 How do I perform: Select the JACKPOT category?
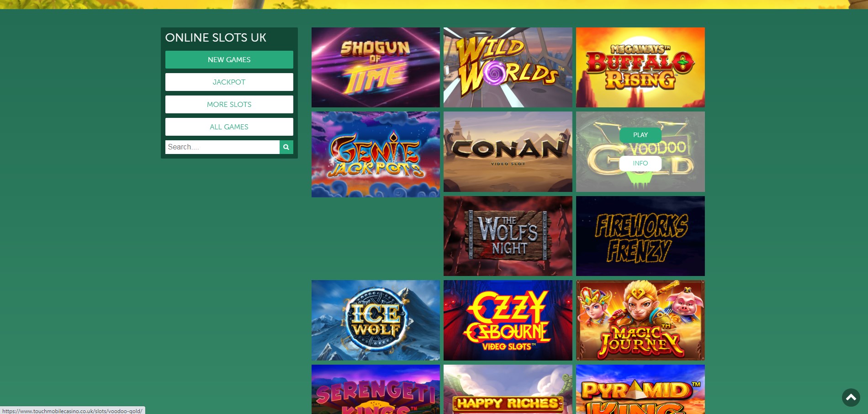pos(229,82)
